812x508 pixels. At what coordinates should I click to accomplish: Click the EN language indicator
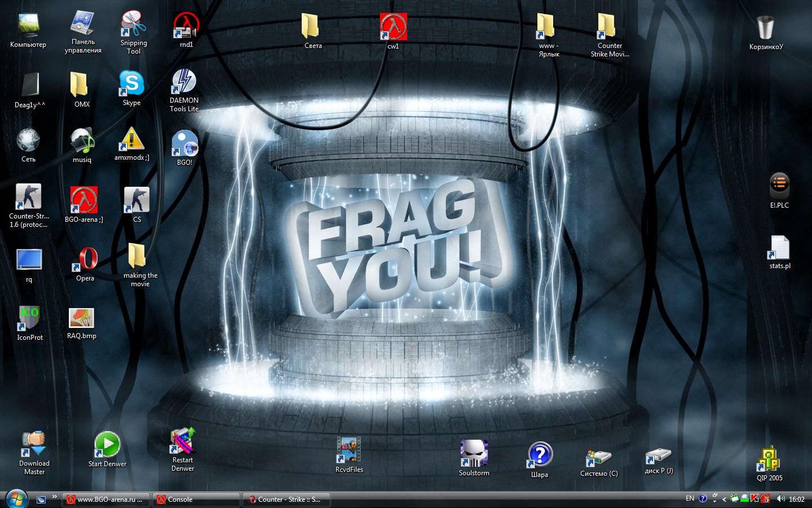690,498
